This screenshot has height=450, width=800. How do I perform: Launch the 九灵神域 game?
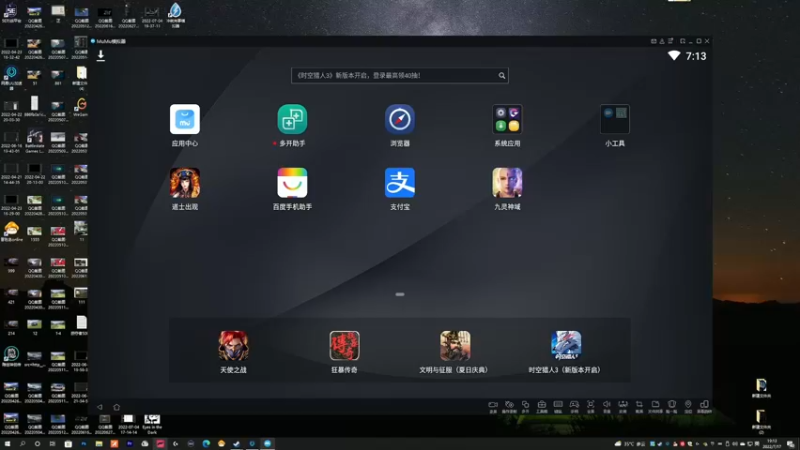507,183
